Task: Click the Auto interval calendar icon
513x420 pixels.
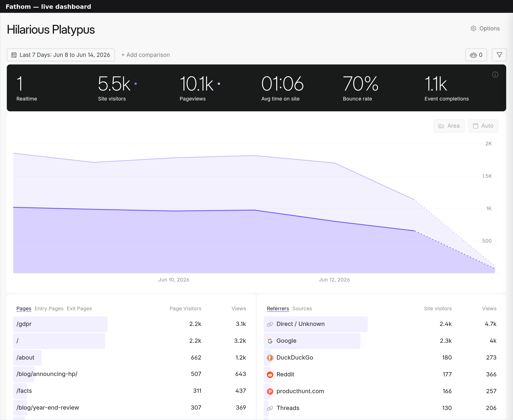Action: coord(476,126)
